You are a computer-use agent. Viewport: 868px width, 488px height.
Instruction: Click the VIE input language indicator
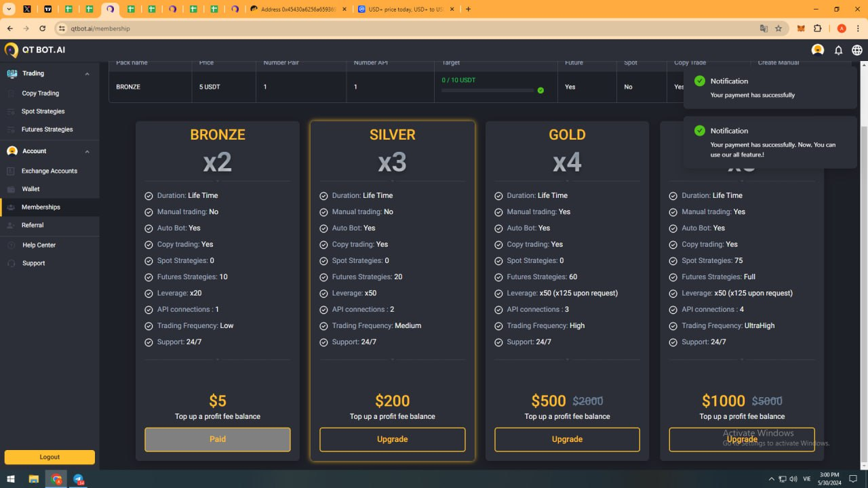click(808, 479)
